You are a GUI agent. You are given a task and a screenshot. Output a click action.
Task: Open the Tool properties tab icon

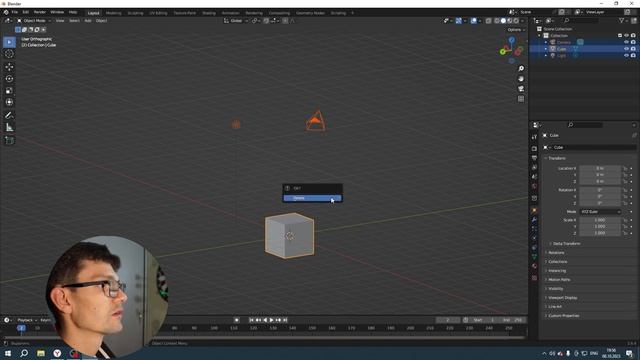click(534, 137)
